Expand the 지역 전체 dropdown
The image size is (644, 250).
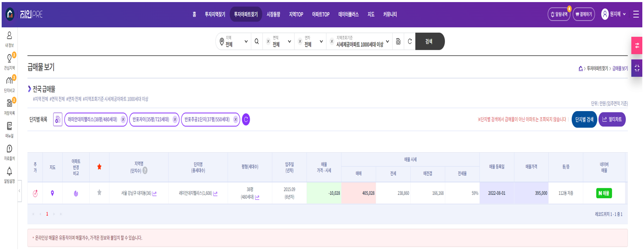[x=234, y=41]
